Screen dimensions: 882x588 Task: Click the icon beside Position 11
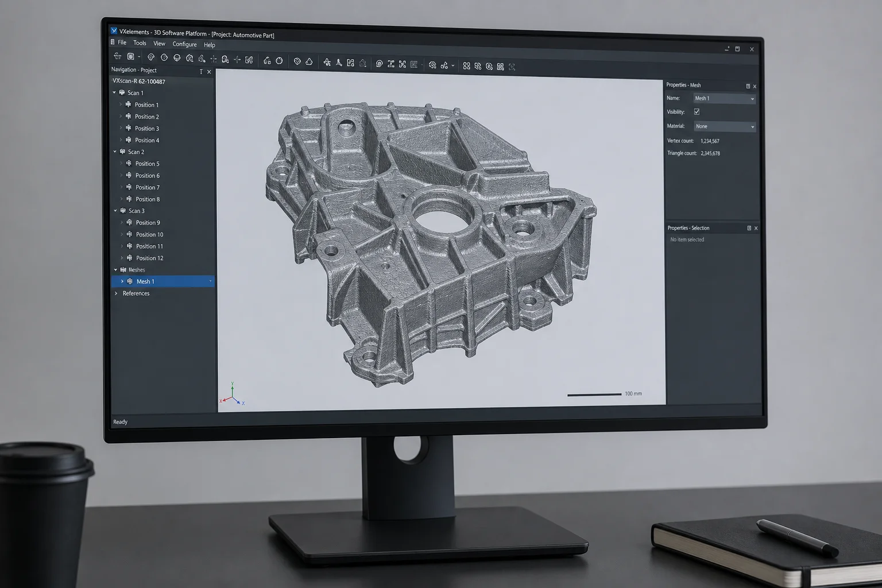pos(129,246)
